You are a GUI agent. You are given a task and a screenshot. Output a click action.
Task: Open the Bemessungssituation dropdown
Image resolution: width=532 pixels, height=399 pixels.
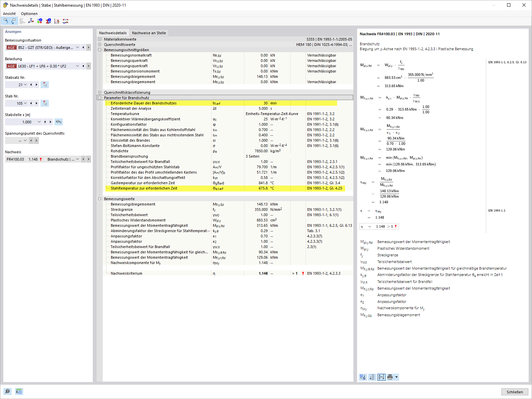pyautogui.click(x=77, y=47)
